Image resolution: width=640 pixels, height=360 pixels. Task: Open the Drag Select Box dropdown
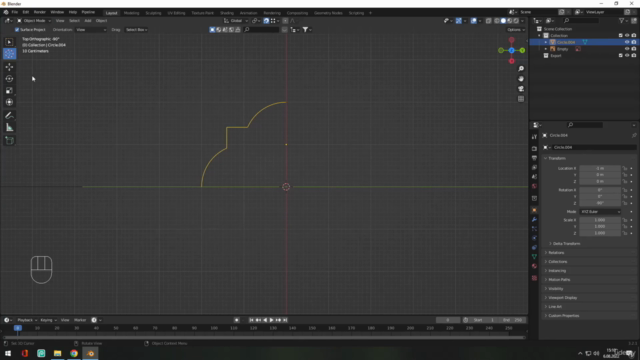136,30
